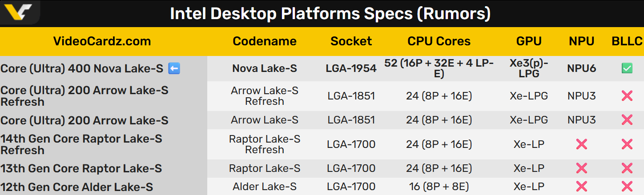The image size is (644, 195).
Task: Click the BLLC column header
Action: coord(627,41)
